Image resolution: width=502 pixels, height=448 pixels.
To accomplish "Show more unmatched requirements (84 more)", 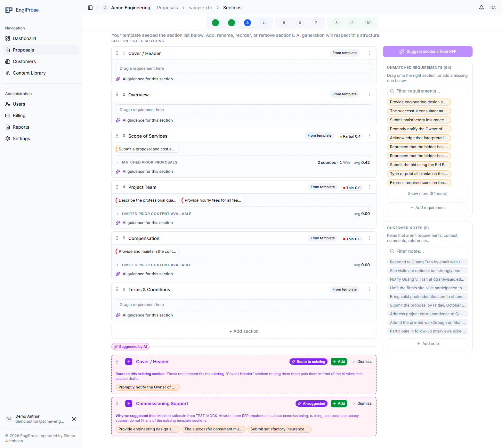I will click(x=428, y=194).
